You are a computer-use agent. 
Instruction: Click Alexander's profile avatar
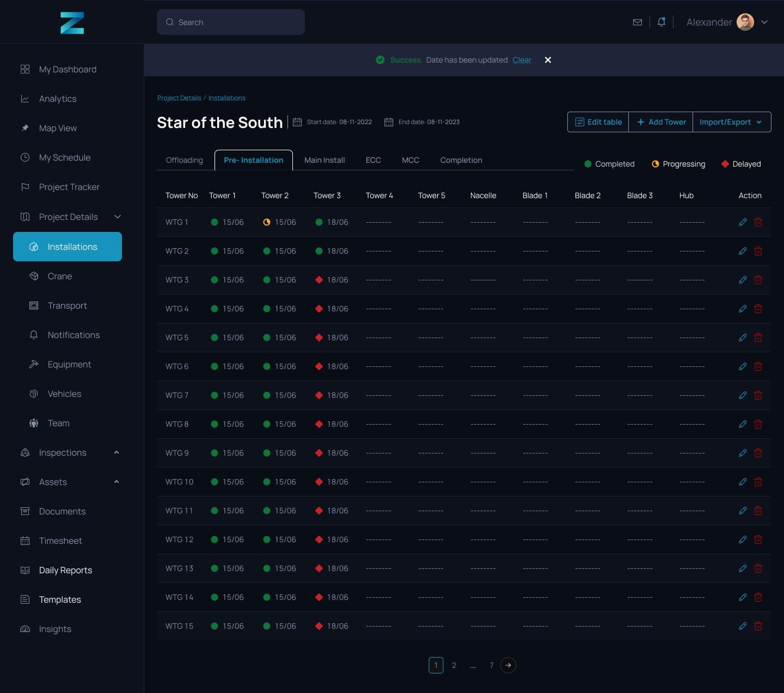(745, 22)
